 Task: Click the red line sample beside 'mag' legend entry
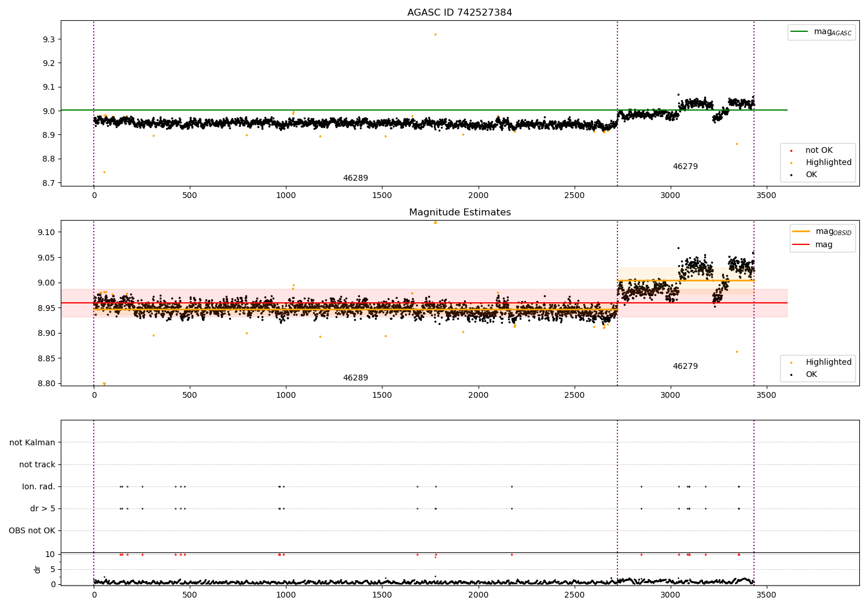[801, 245]
